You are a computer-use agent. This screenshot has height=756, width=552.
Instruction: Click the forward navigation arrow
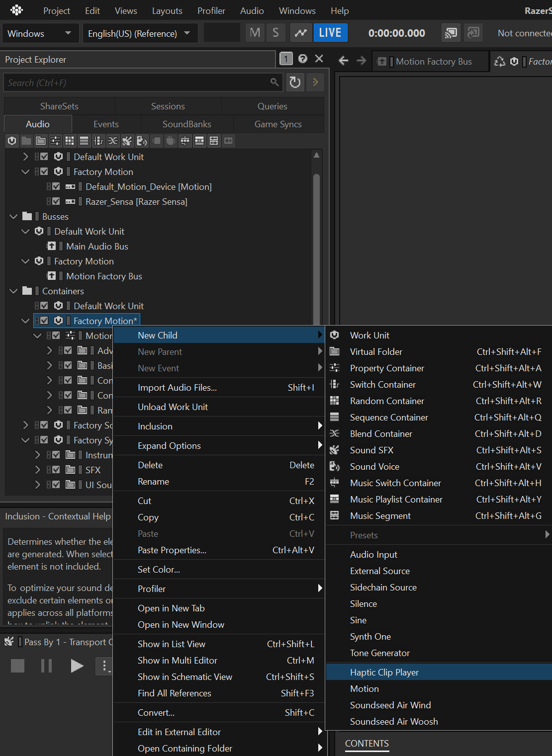362,61
